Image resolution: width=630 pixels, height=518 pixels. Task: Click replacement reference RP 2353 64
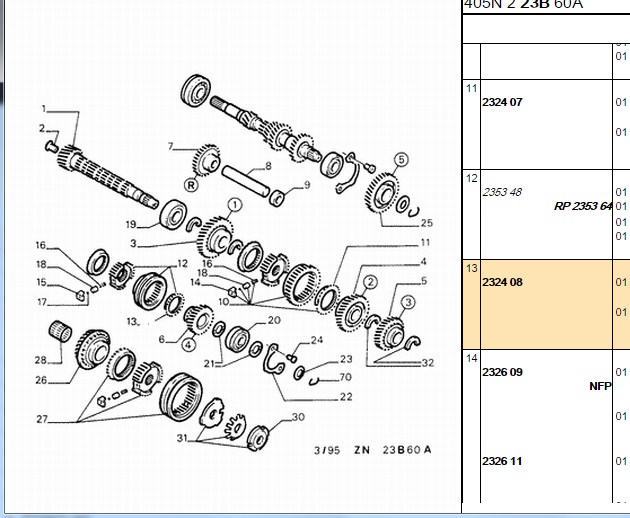[x=583, y=206]
